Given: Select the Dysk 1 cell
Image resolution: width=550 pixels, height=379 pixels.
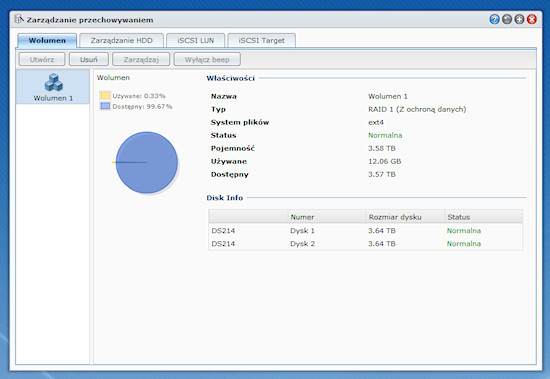Looking at the screenshot, I should click(x=302, y=231).
